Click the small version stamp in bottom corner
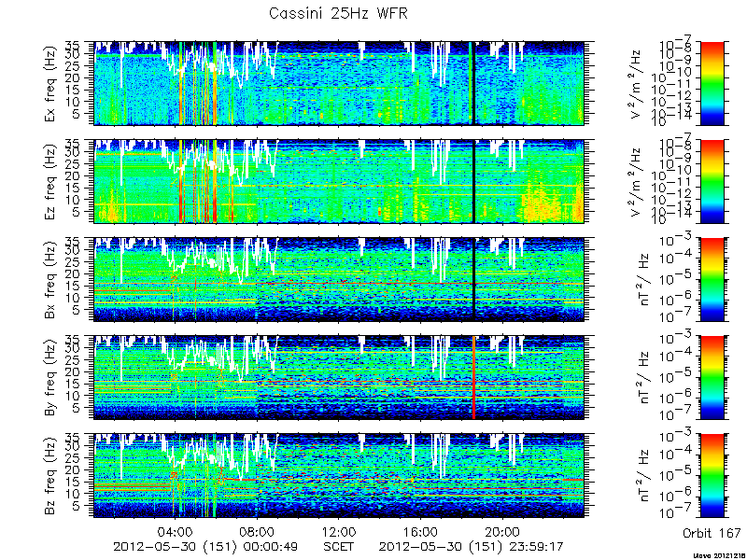The height and width of the screenshot is (560, 747). click(719, 555)
